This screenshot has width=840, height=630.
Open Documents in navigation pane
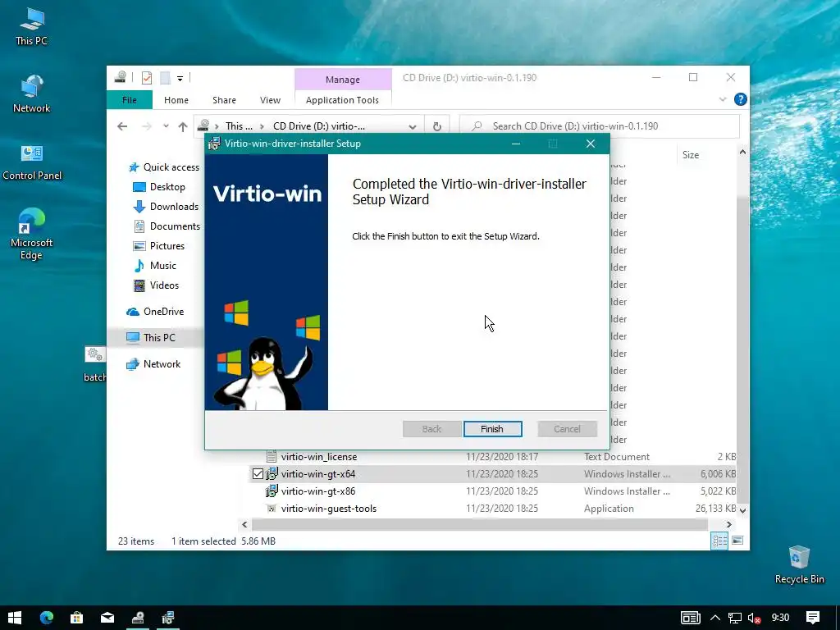pos(167,226)
